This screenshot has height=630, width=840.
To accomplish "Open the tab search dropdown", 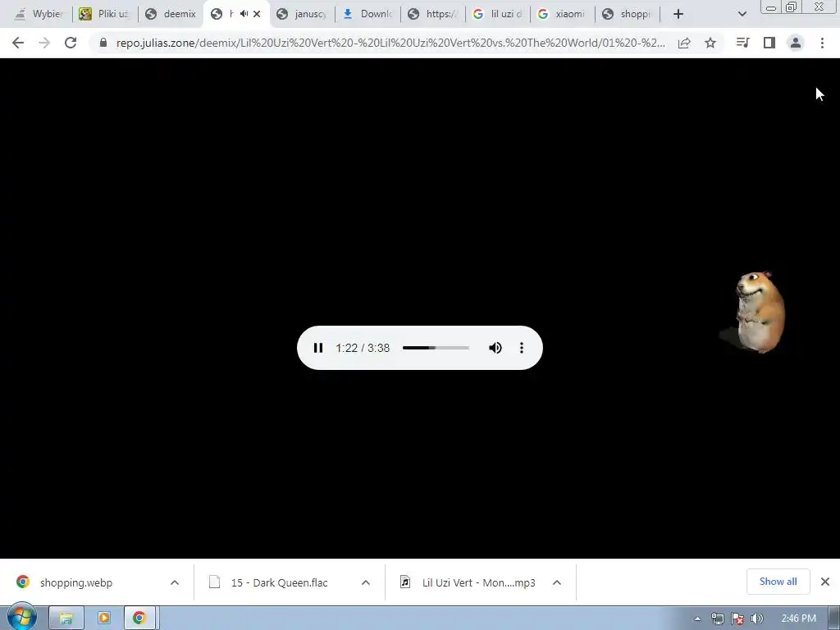I will [x=742, y=14].
